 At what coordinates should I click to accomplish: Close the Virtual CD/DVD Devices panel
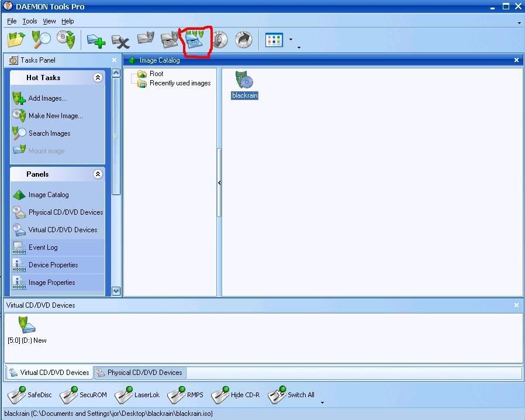click(516, 305)
